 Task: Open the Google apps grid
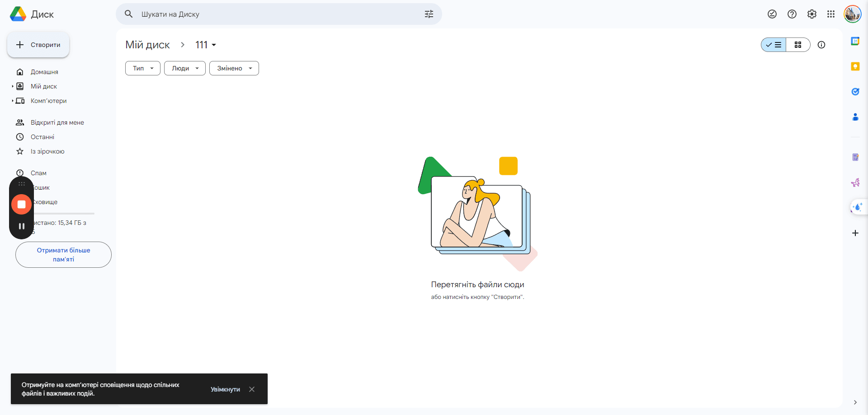(x=831, y=14)
